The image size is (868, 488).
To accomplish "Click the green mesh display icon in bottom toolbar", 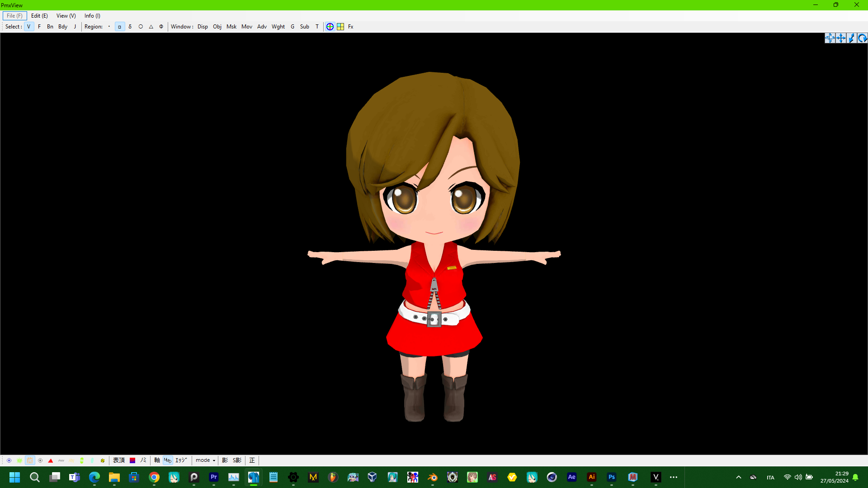I will pyautogui.click(x=19, y=460).
